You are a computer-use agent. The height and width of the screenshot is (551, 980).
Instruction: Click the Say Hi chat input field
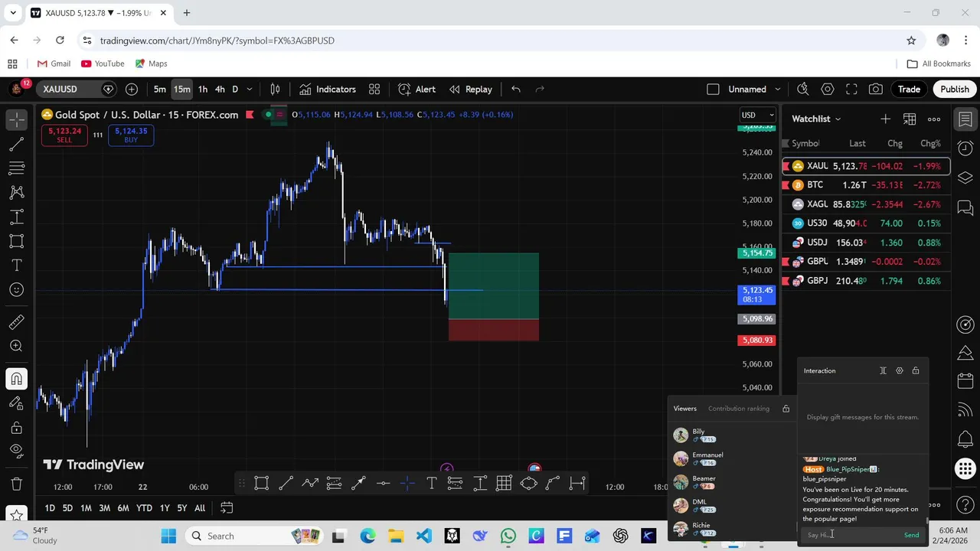pyautogui.click(x=850, y=535)
